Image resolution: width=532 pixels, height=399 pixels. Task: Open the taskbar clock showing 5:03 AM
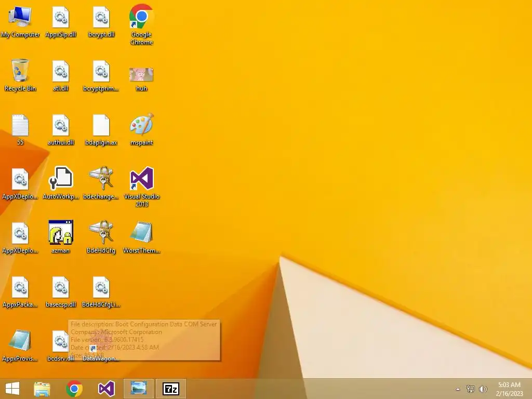[509, 389]
